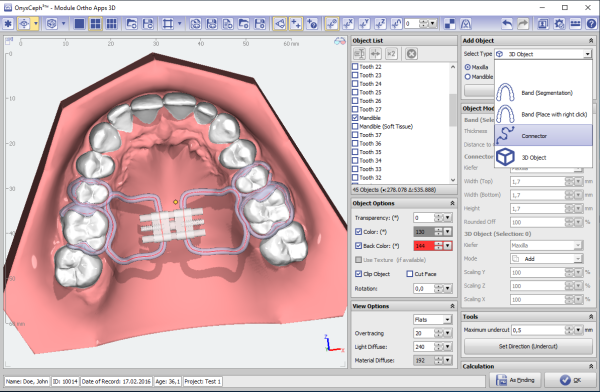Click the gray Color value swatch

424,232
